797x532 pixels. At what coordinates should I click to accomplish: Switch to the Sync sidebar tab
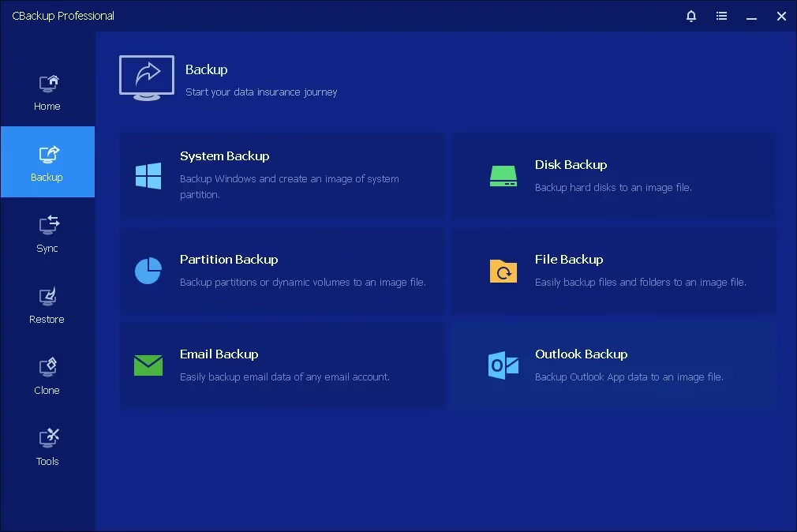point(47,234)
